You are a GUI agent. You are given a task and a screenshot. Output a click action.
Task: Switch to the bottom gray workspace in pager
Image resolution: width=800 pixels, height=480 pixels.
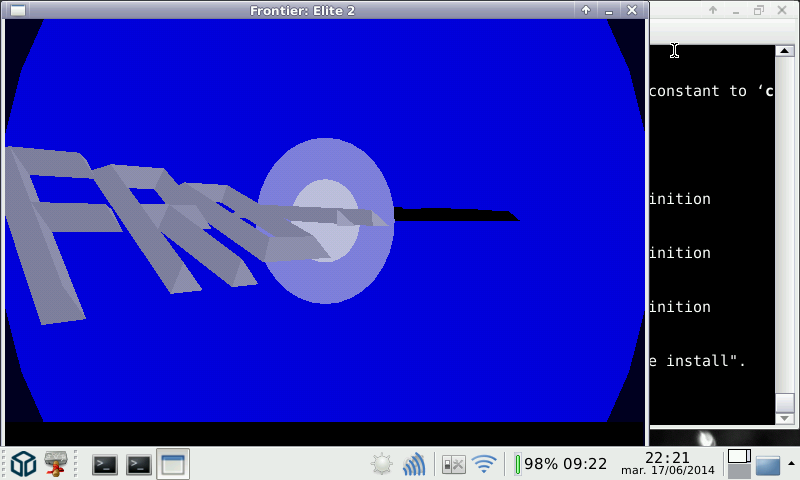(x=739, y=471)
